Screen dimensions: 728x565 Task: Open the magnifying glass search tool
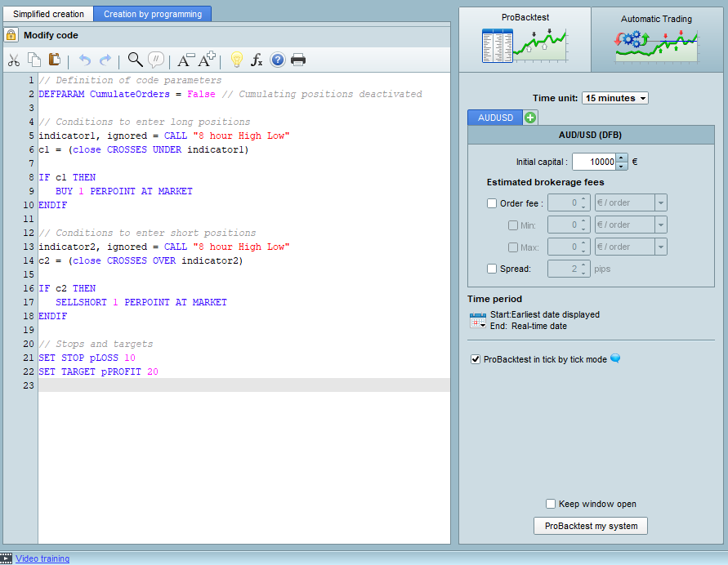[135, 60]
